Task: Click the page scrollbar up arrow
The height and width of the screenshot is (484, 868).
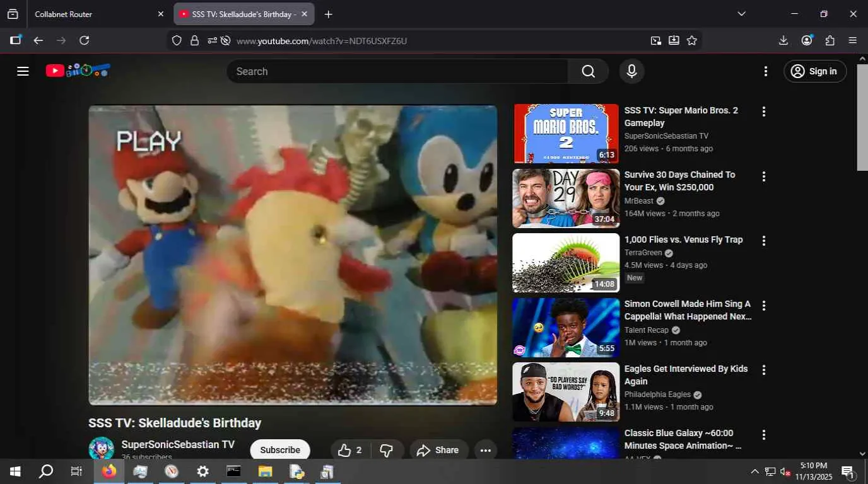Action: point(862,59)
